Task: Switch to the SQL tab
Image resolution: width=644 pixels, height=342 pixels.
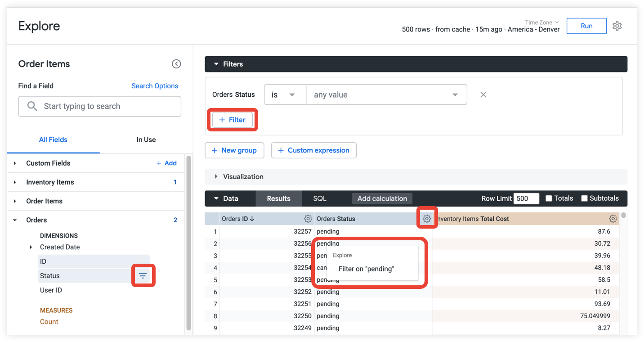Action: coord(320,198)
